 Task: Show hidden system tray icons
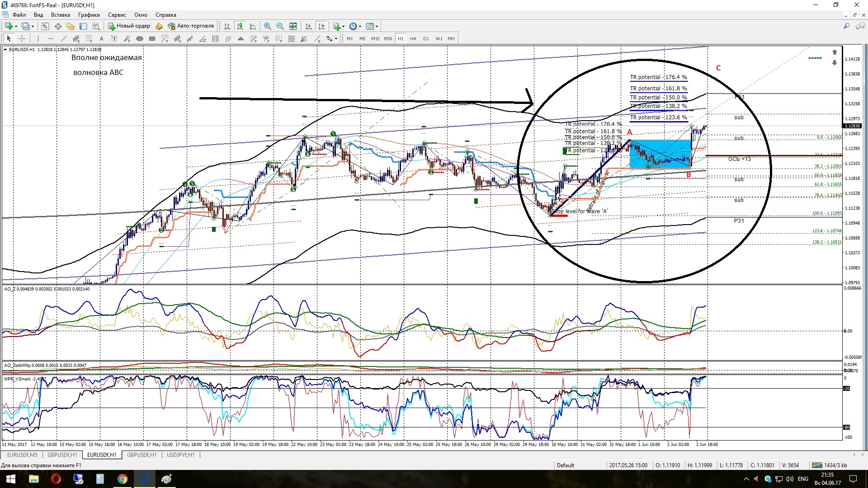pos(746,479)
